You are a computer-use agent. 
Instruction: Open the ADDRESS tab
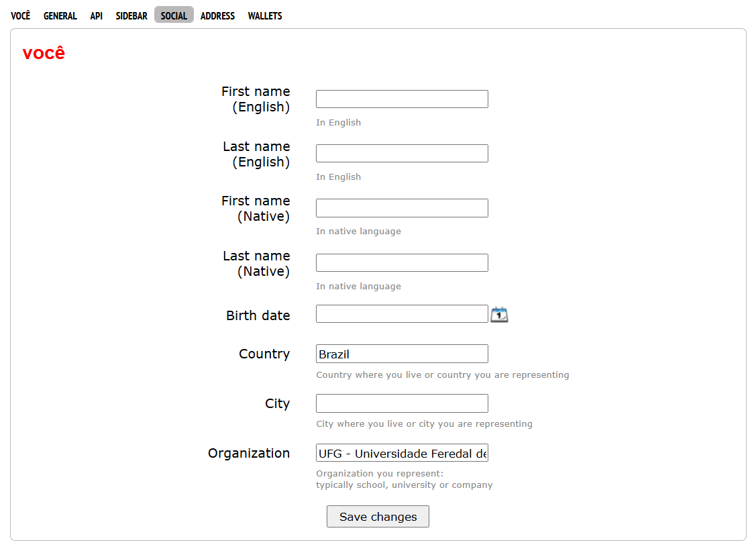pyautogui.click(x=217, y=15)
